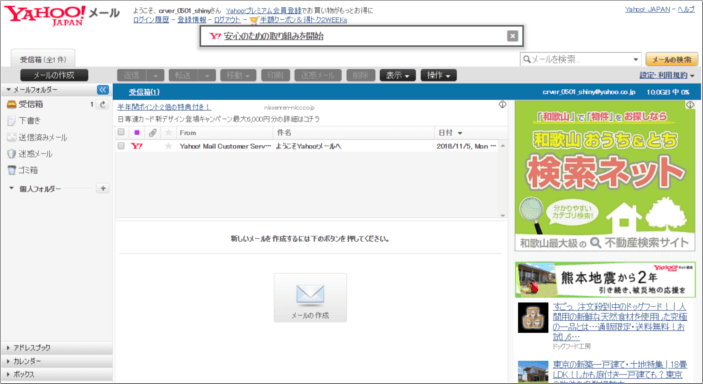Image resolution: width=703 pixels, height=384 pixels.
Task: Click the yellow メールの検索 button
Action: tap(672, 59)
